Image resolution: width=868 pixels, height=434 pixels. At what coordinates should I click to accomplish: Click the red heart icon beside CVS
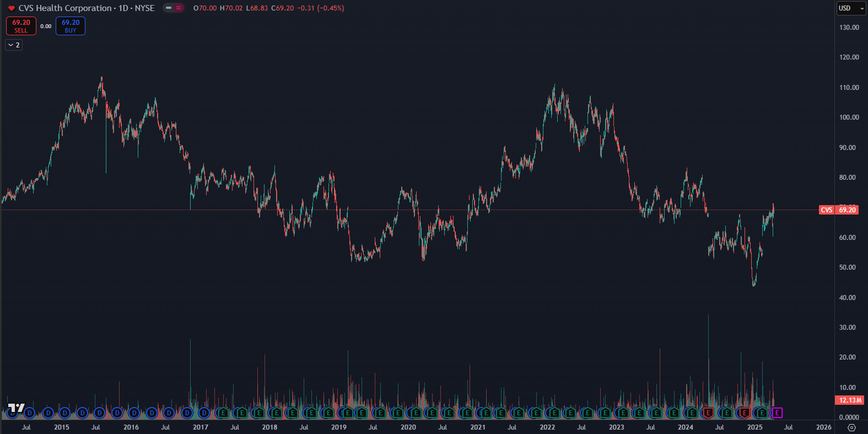click(11, 8)
